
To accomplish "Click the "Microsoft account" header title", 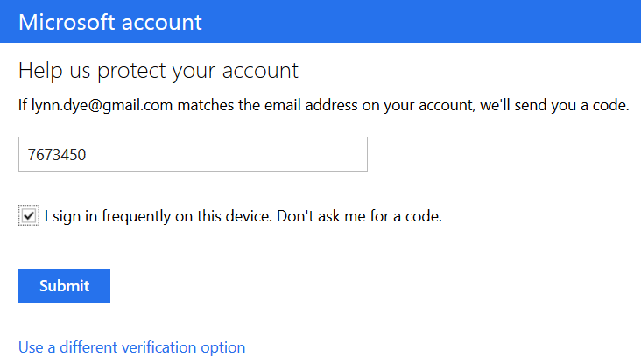I will point(110,22).
